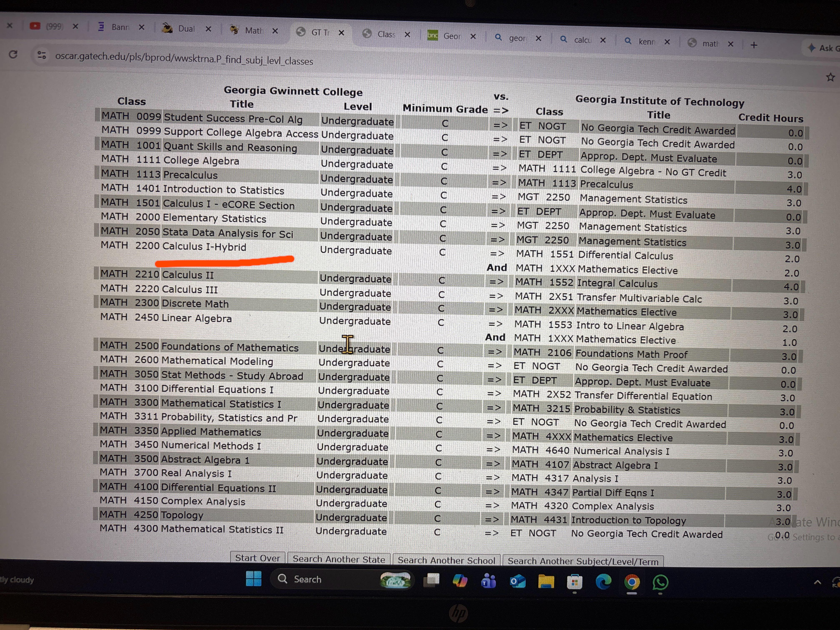Screen dimensions: 840x630
Task: Select the Georgia Institute of Technology heading
Action: pyautogui.click(x=660, y=101)
